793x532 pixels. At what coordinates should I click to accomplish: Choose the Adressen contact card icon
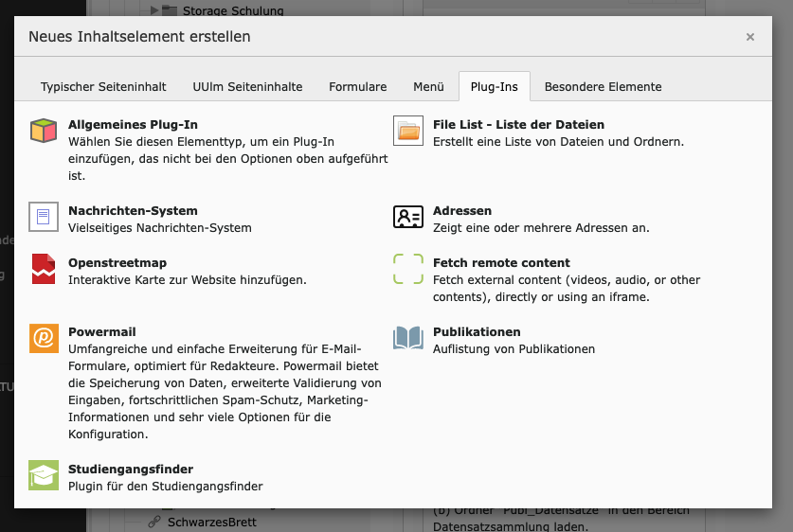pos(408,218)
